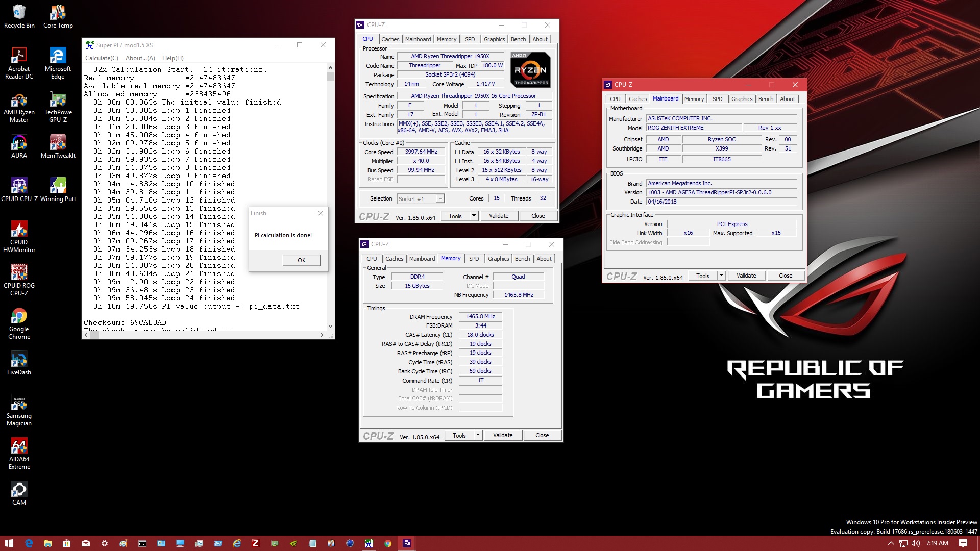Click the Windows Start button
This screenshot has height=551, width=980.
tap(9, 543)
